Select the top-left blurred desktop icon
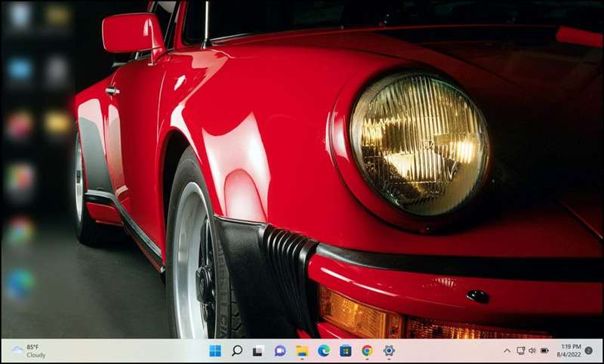The height and width of the screenshot is (364, 604). (20, 15)
